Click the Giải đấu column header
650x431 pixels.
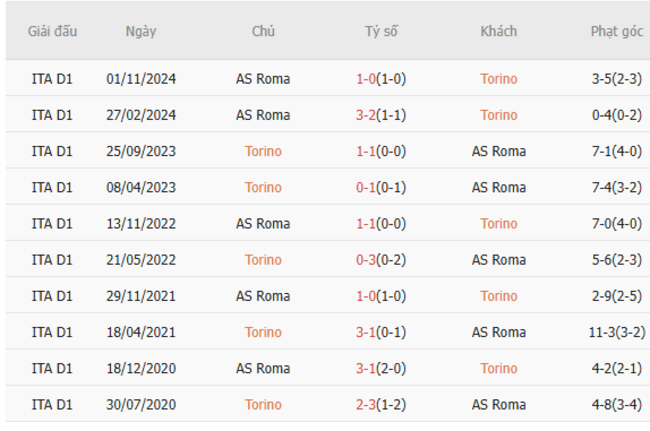pos(53,31)
